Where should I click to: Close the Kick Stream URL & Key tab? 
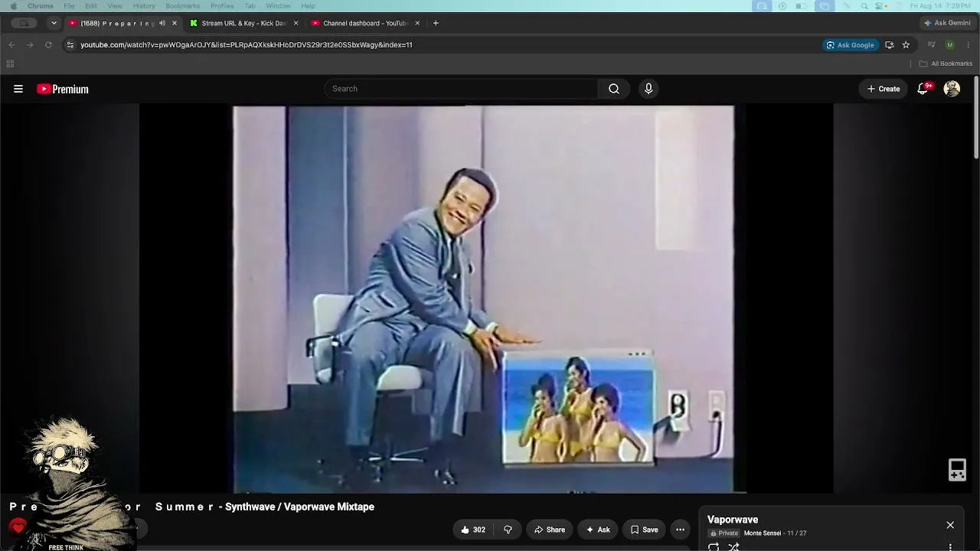tap(296, 23)
